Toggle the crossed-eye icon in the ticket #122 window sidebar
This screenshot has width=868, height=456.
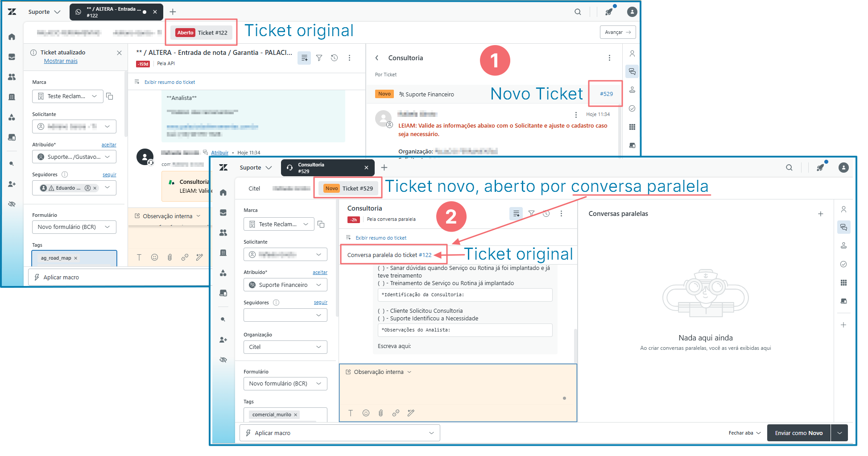[12, 204]
